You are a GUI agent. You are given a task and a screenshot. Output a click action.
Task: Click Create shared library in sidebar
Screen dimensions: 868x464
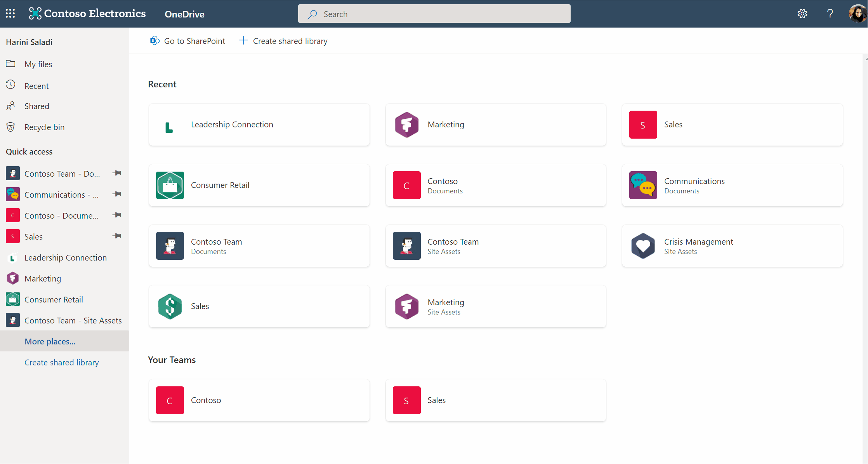[x=61, y=362]
